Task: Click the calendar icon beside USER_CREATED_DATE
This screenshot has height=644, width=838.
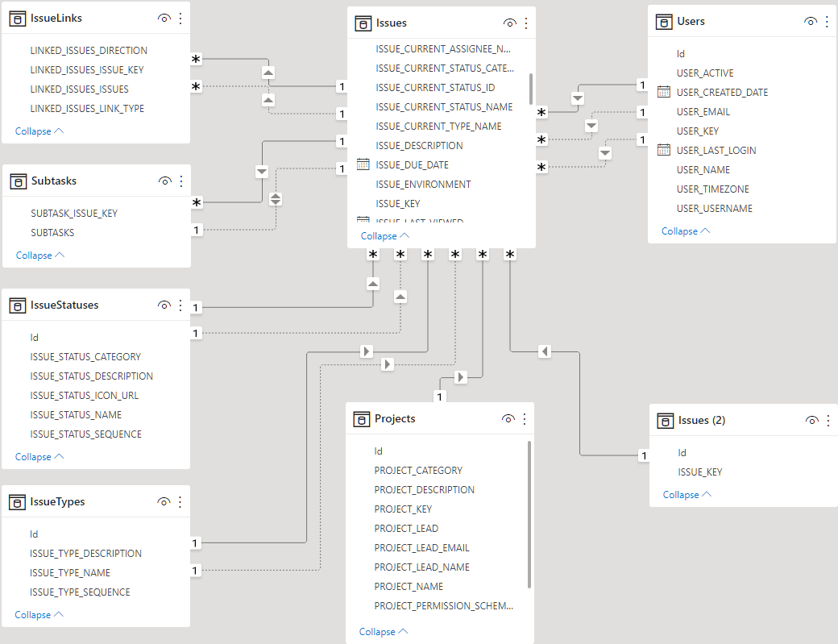Action: click(664, 92)
